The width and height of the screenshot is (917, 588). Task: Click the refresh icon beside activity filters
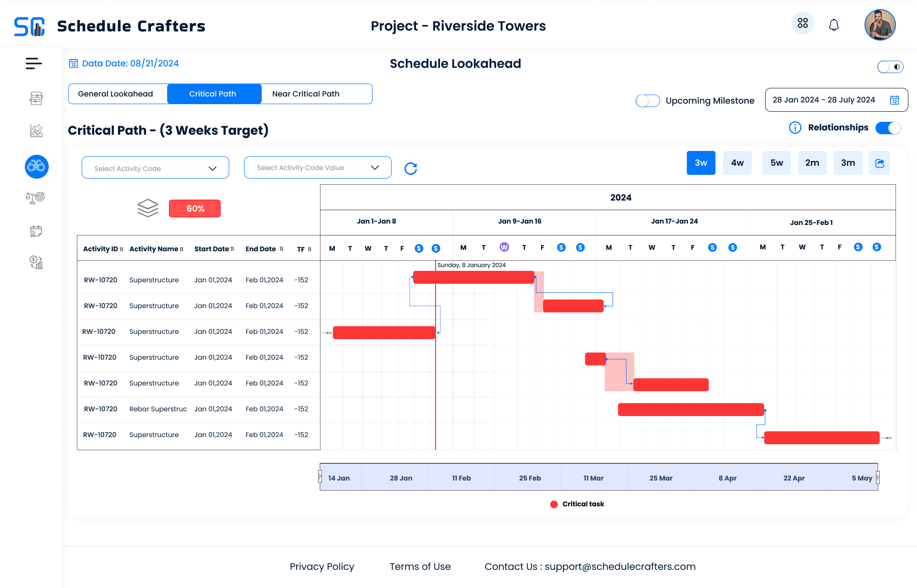coord(411,169)
